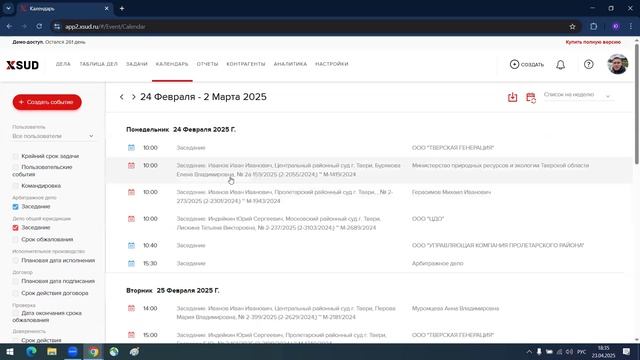Toggle Срок обжалования checkbox
The width and height of the screenshot is (640, 360).
16,239
